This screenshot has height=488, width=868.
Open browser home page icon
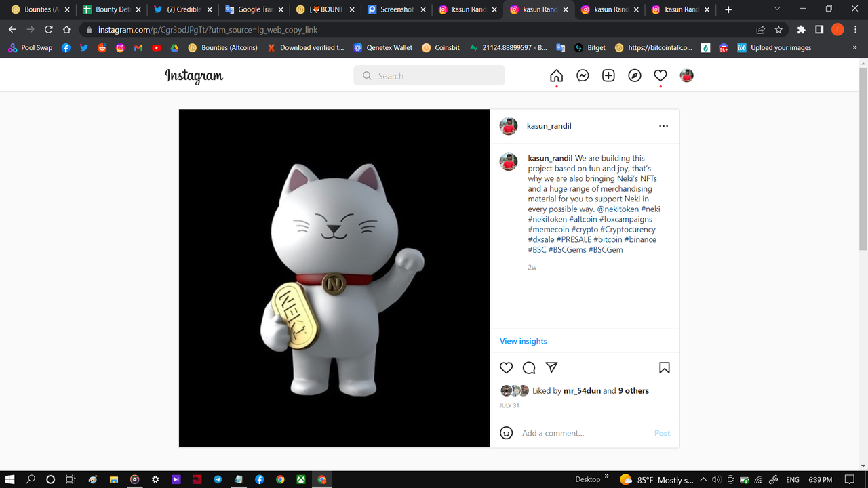(x=66, y=30)
